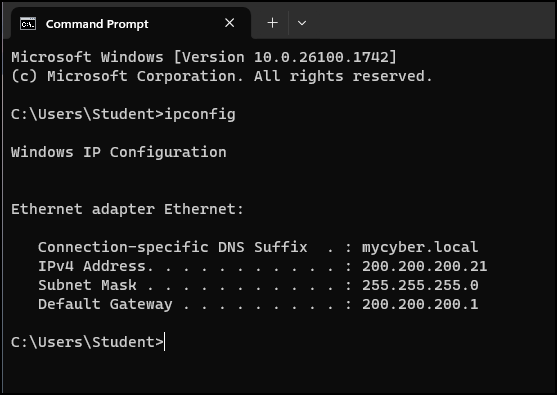557x395 pixels.
Task: Click the Subnet Mask label
Action: [87, 285]
